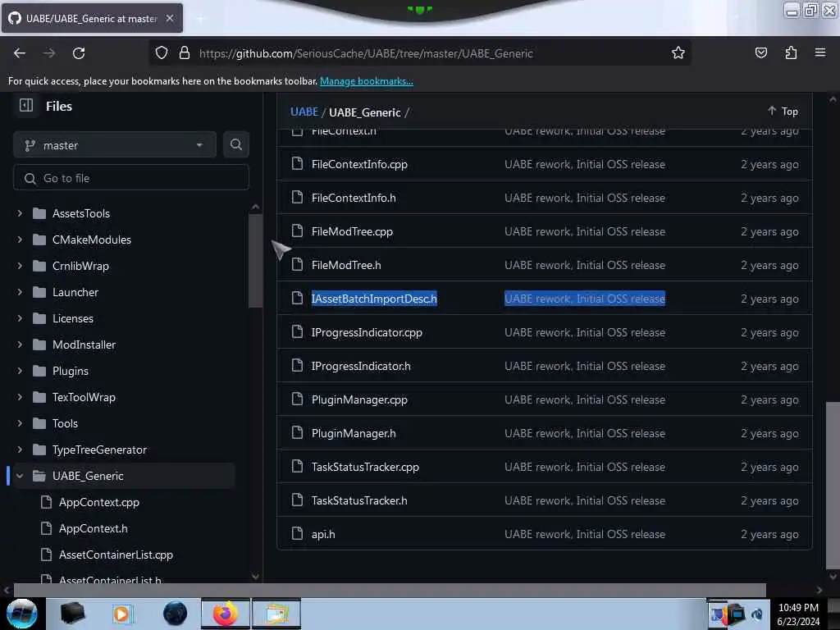The image size is (840, 630).
Task: Expand the Launcher folder chevron
Action: pyautogui.click(x=20, y=292)
